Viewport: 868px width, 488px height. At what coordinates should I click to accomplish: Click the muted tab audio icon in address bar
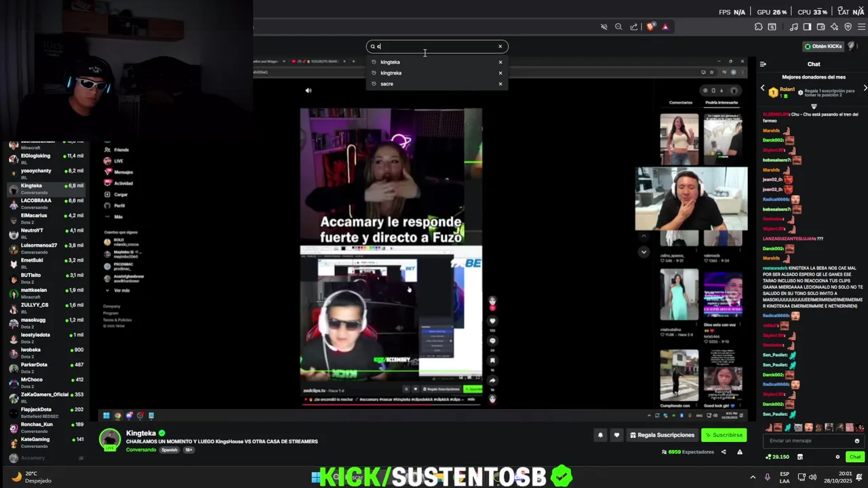(x=604, y=27)
